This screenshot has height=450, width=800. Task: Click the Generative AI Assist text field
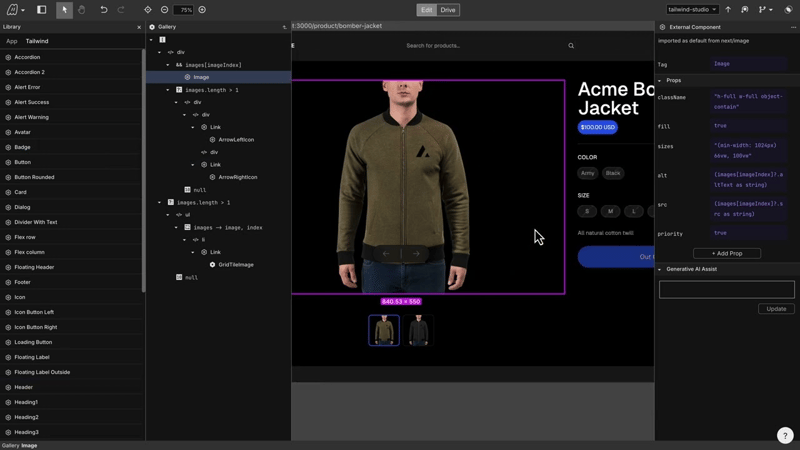(x=727, y=289)
